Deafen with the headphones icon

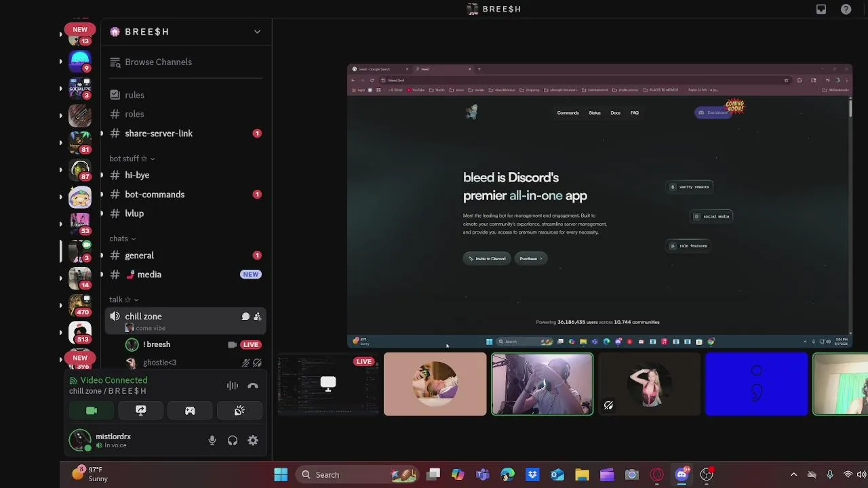pos(233,441)
